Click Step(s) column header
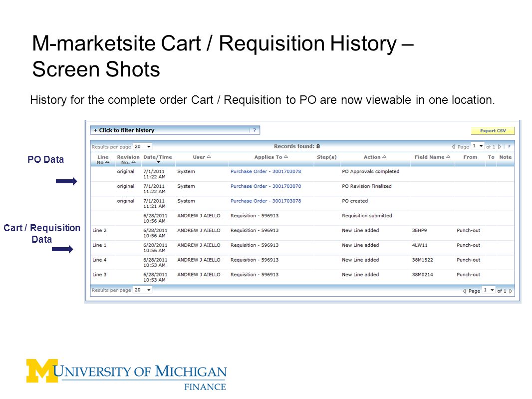 (327, 157)
